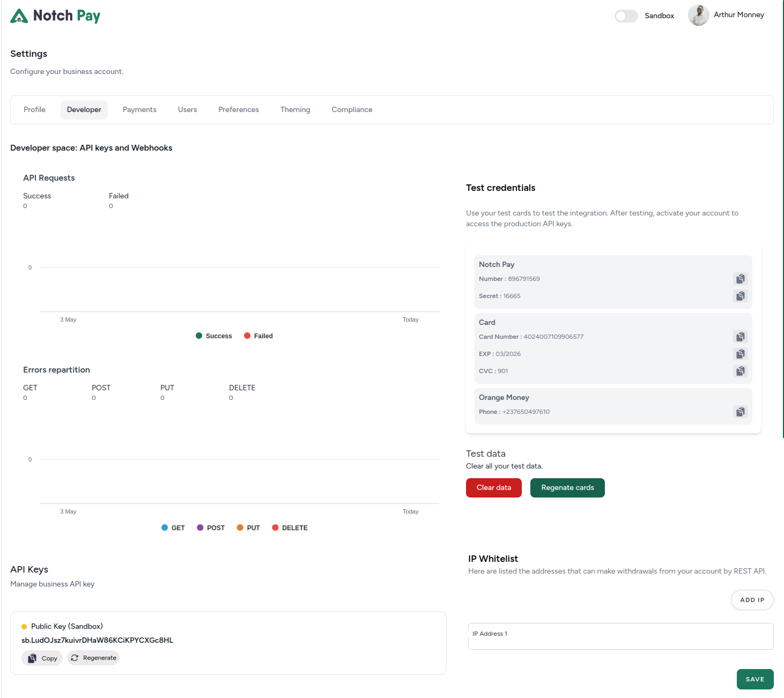Viewport: 784px width, 698px height.
Task: Click the Notch Pay logo
Action: 55,16
